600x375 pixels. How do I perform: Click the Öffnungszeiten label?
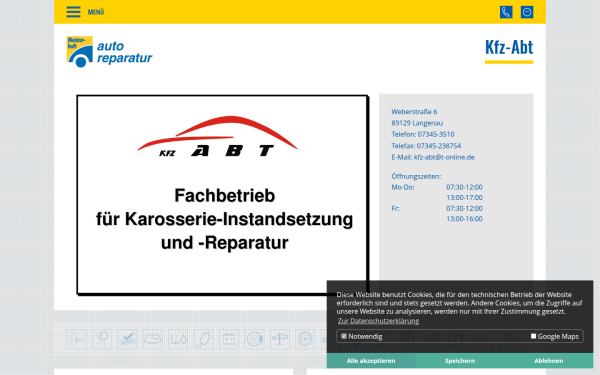(416, 176)
